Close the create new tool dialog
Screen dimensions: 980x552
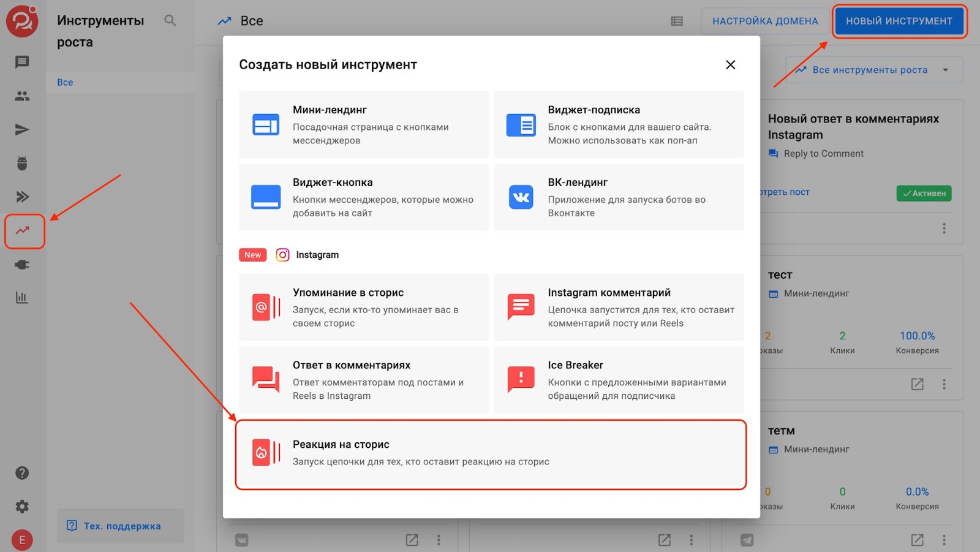coord(730,65)
